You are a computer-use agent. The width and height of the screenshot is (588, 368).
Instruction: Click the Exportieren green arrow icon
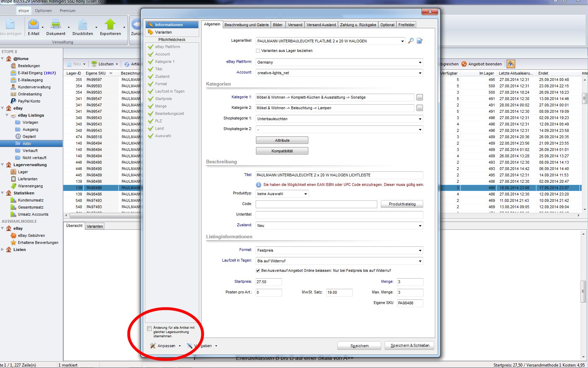click(x=110, y=25)
